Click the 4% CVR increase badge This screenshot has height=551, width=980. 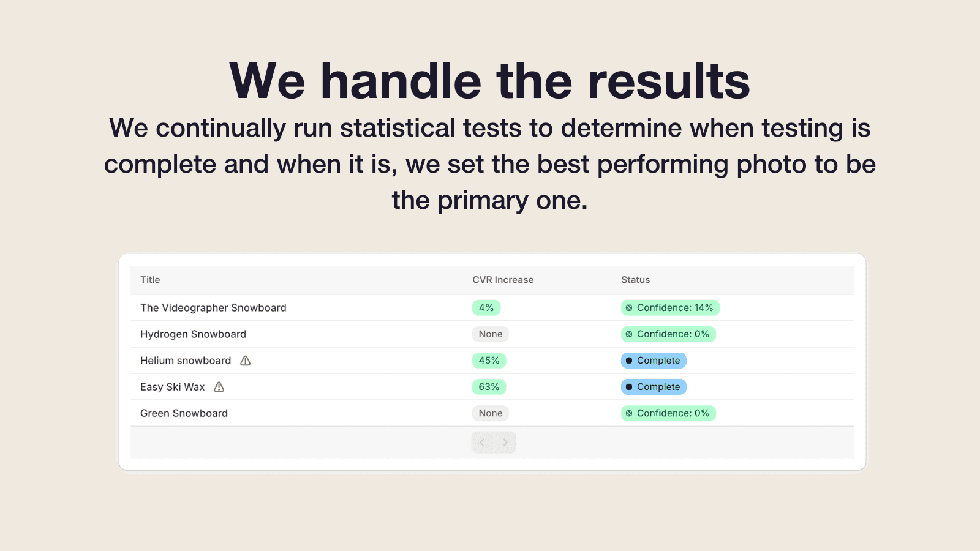486,308
